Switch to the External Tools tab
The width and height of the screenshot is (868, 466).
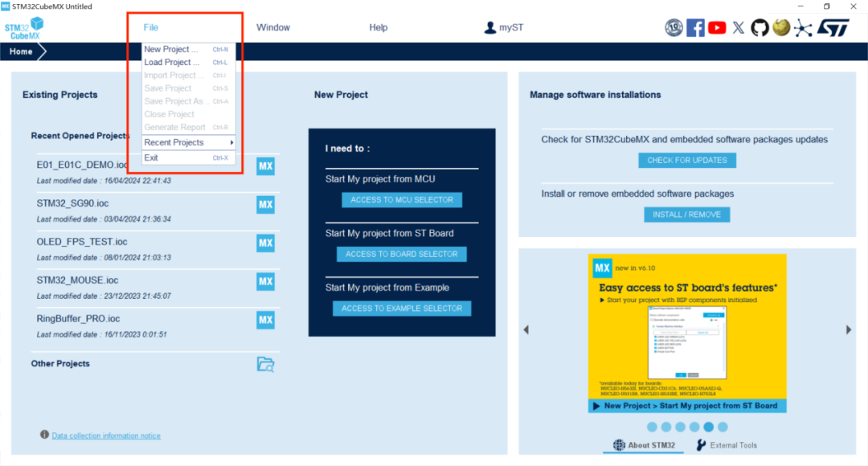coord(727,445)
